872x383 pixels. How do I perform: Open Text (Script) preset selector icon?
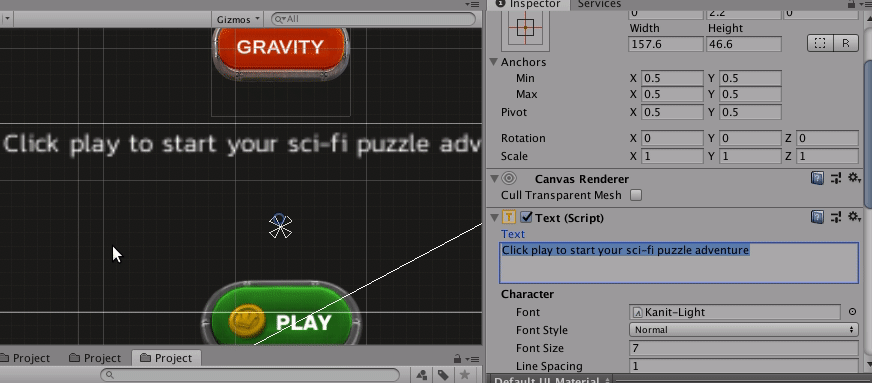coord(835,217)
